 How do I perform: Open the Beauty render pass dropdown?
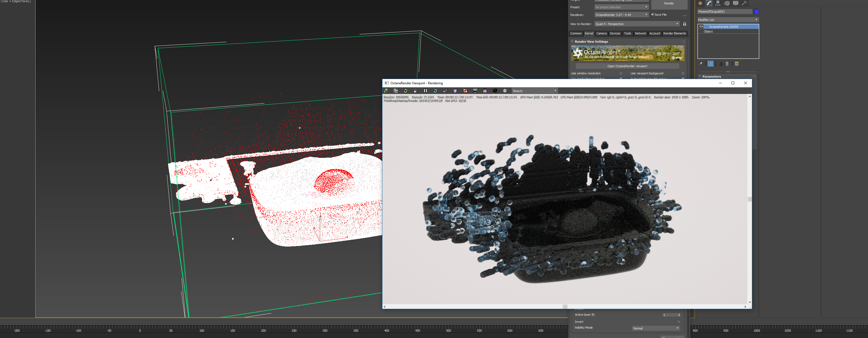pos(534,91)
